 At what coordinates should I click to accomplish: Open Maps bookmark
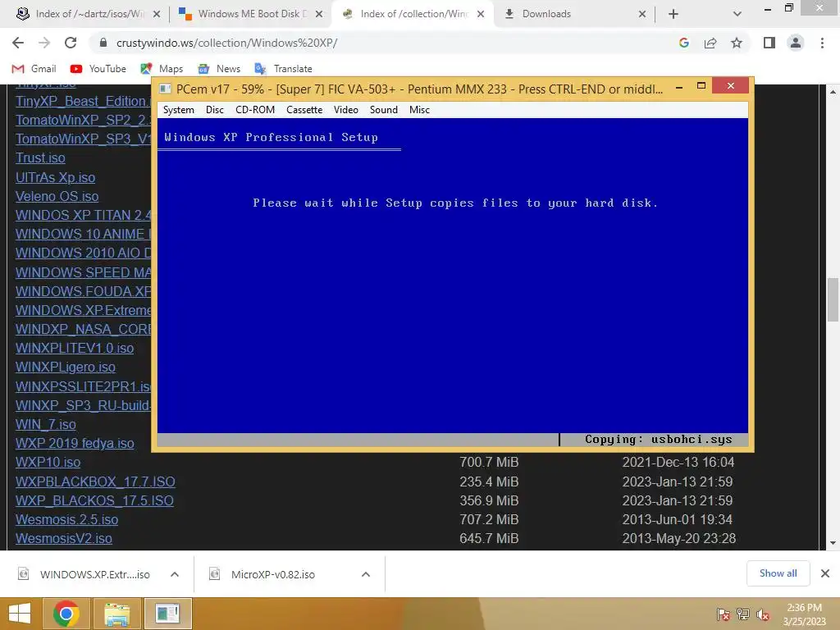(162, 69)
